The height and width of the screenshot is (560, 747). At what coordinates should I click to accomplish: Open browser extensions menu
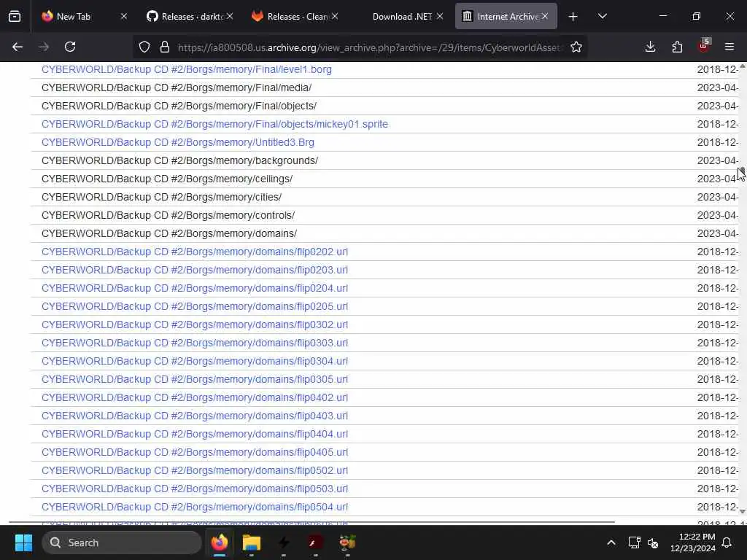pos(677,47)
